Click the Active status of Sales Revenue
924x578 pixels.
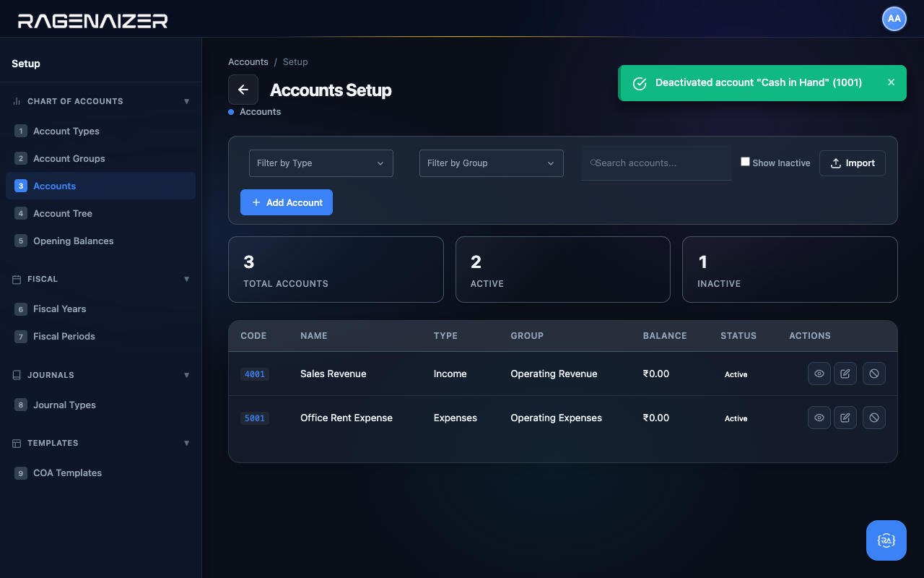coord(736,374)
